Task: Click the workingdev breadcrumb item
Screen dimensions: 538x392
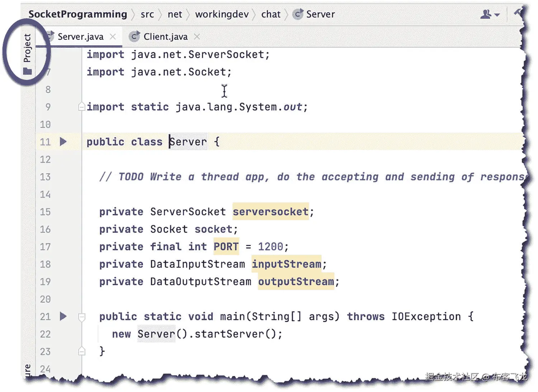Action: [x=222, y=14]
